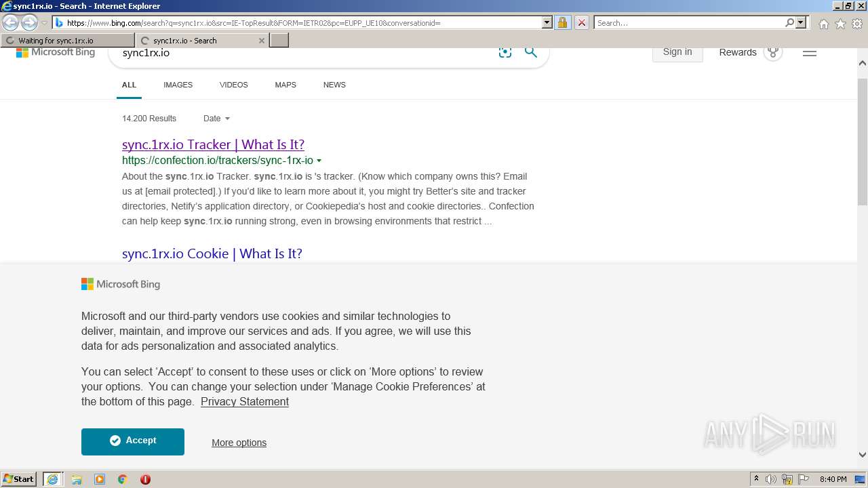Image resolution: width=868 pixels, height=488 pixels.
Task: Open the Privacy Statement link
Action: click(x=245, y=401)
